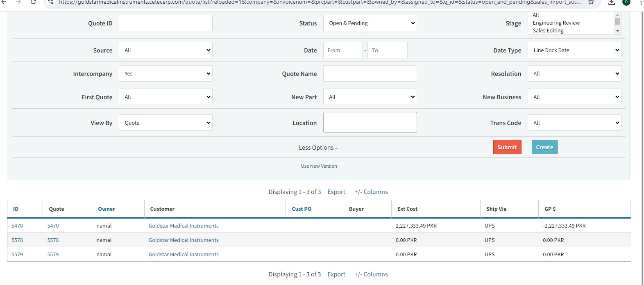Screen dimensions: 644x285
Task: Collapse filters with Less Options
Action: (x=319, y=148)
